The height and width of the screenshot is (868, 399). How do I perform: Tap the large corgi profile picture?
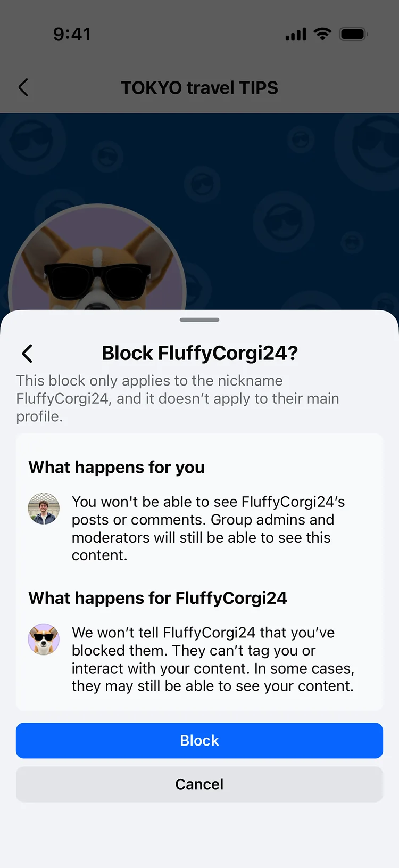[x=97, y=258]
